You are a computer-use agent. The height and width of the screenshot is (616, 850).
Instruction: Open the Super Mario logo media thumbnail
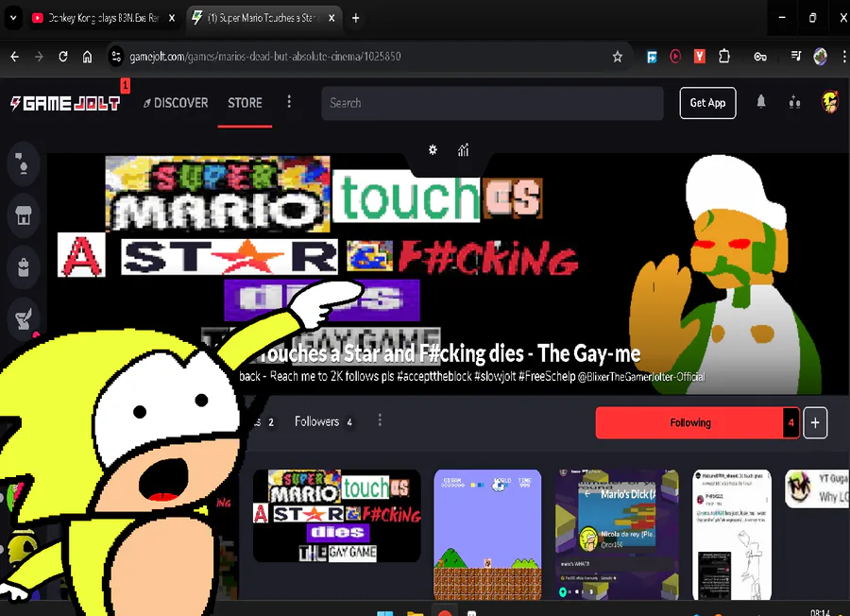tap(336, 516)
